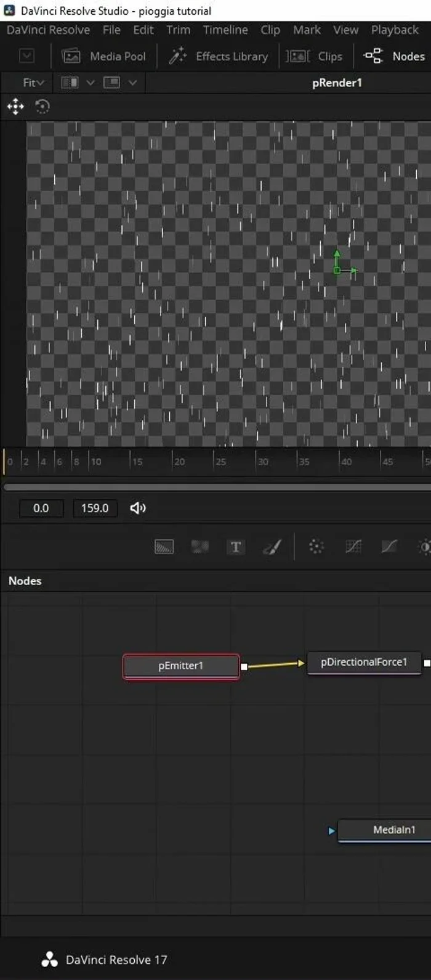Click the Tracker dotted-circle icon
The height and width of the screenshot is (980, 431).
316,547
